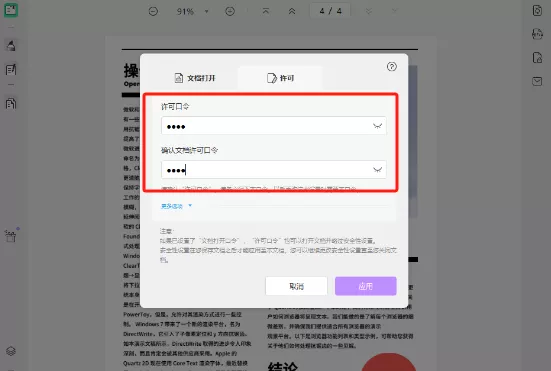Go to the previous page with the up chevron icon
The width and height of the screenshot is (551, 371).
(292, 12)
